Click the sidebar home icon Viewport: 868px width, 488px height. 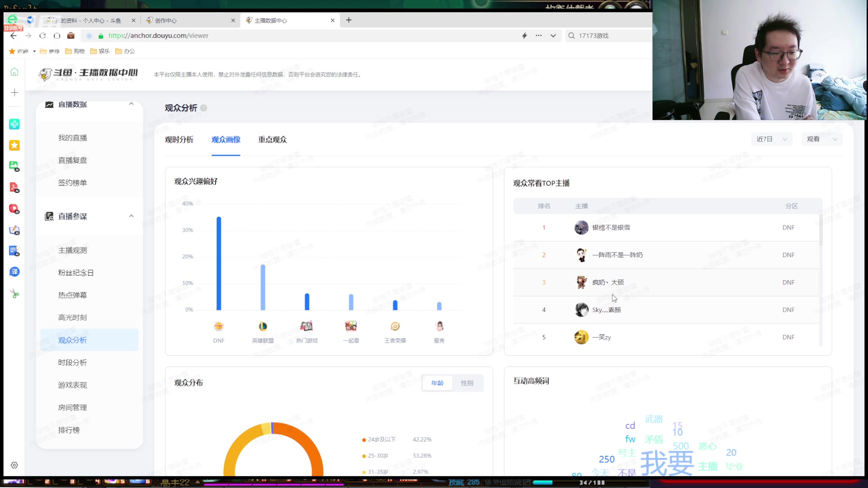coord(14,72)
